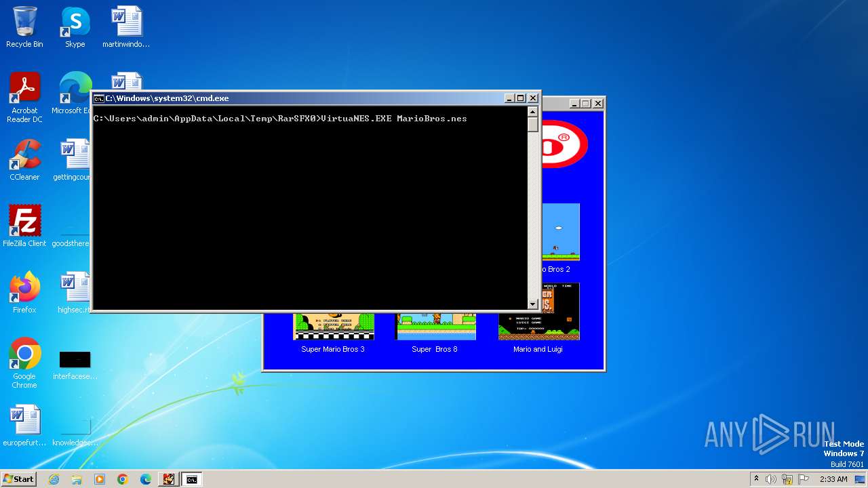This screenshot has width=868, height=488.
Task: Launch Google Chrome from desktop
Action: click(24, 363)
